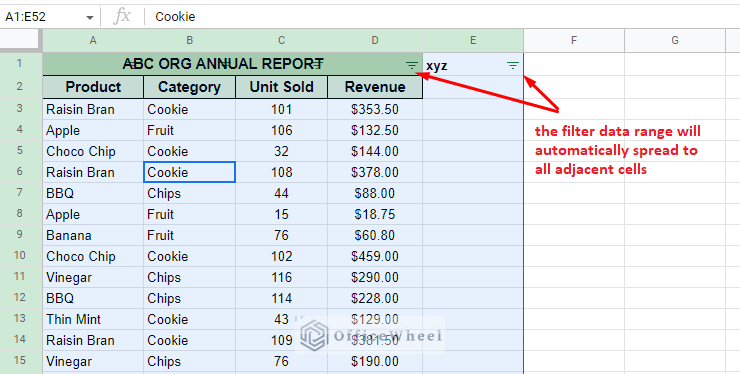
Task: Select the Unit Sold header cell
Action: [281, 87]
